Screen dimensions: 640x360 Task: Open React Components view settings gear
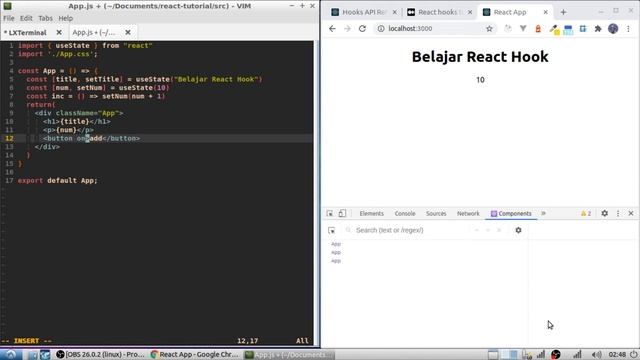tap(518, 230)
